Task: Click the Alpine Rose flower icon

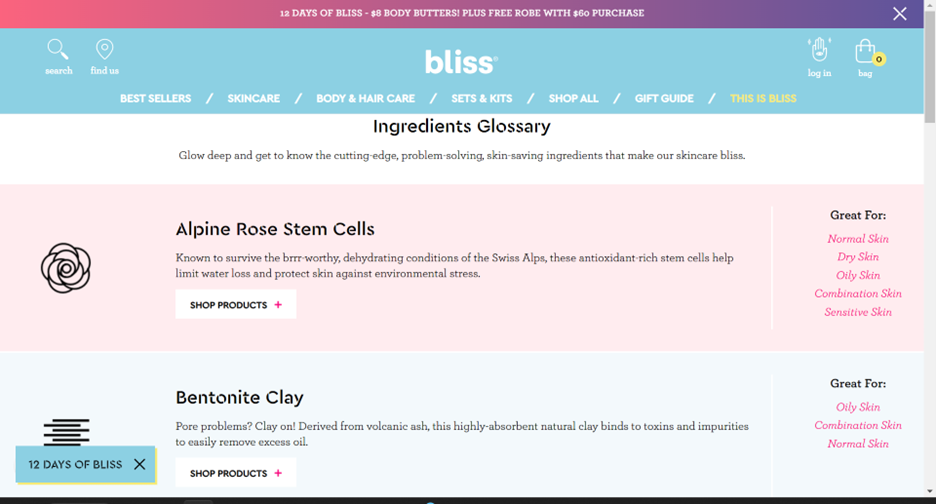Action: pos(66,268)
